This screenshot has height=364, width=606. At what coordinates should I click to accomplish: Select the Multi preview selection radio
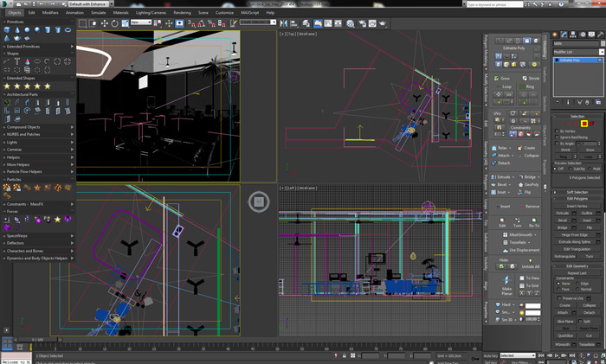click(590, 169)
